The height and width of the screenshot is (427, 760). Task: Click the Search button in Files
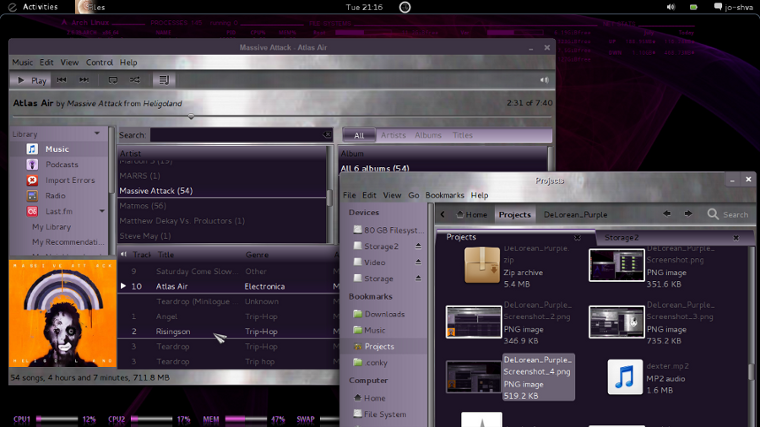coord(728,214)
